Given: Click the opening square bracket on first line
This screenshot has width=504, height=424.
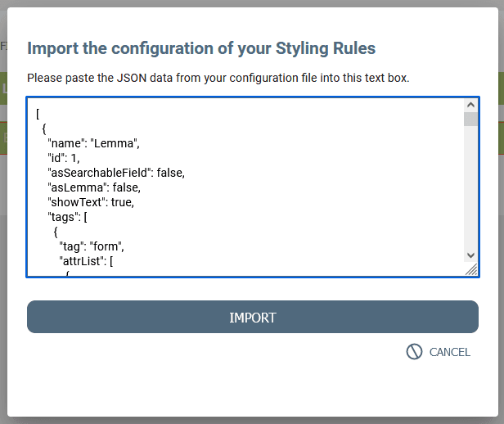Looking at the screenshot, I should 38,113.
